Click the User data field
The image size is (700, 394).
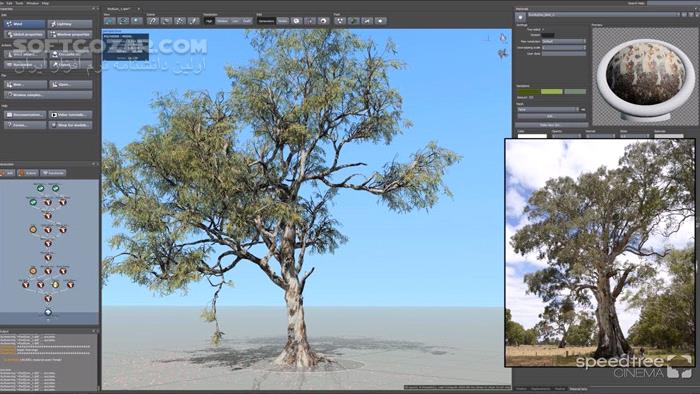564,54
